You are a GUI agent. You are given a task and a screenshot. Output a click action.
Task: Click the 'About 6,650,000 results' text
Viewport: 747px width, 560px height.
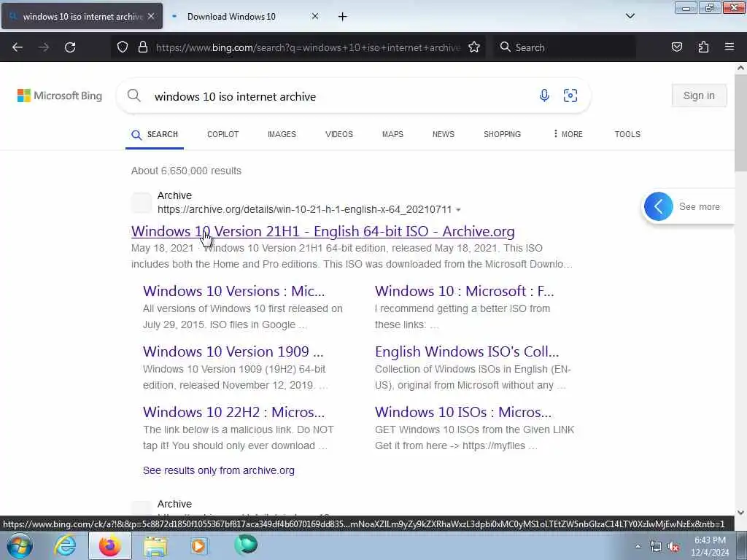[x=186, y=171]
